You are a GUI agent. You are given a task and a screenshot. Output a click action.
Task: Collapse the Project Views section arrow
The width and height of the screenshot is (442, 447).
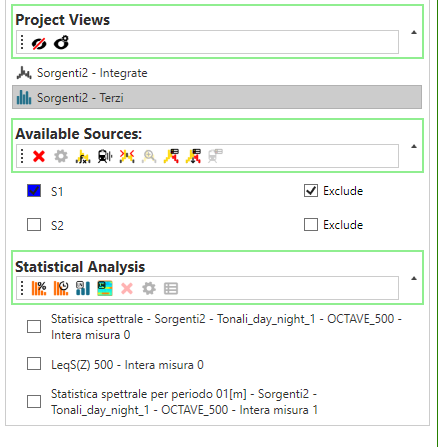pos(414,32)
